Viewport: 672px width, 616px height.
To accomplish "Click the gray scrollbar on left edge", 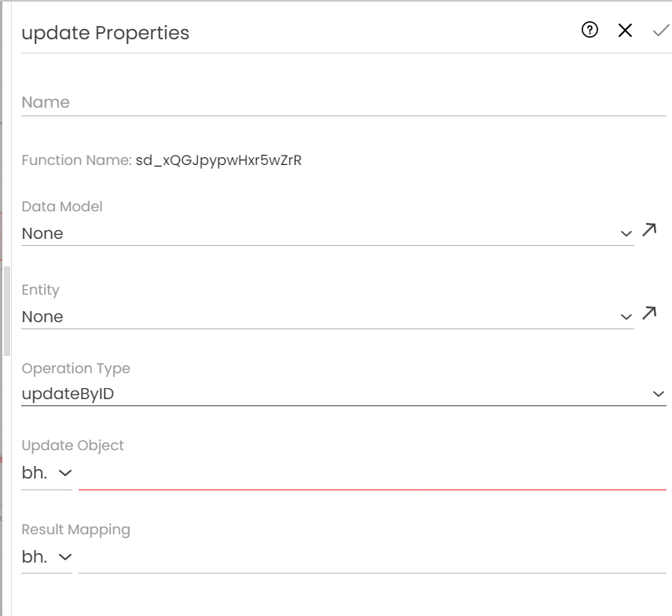I will click(x=7, y=310).
